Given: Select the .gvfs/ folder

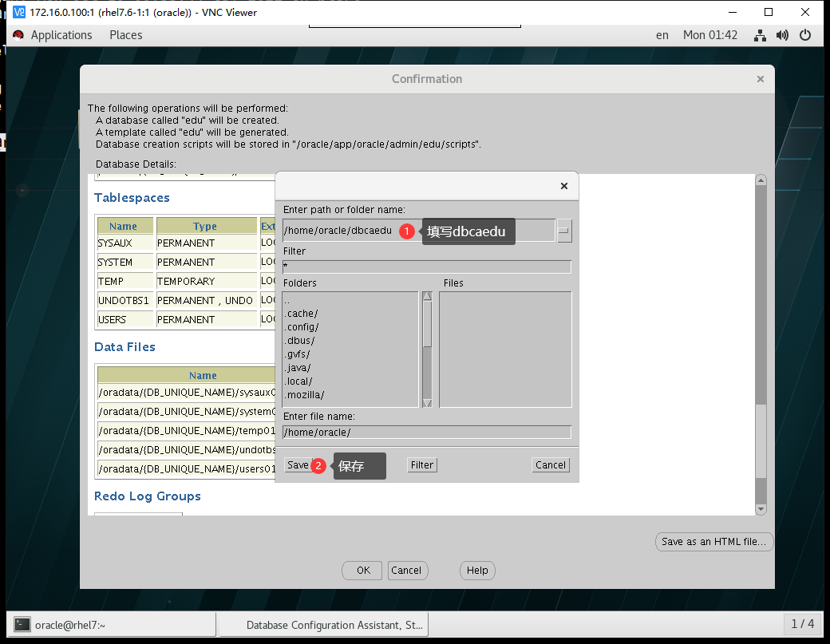Looking at the screenshot, I should (x=298, y=354).
